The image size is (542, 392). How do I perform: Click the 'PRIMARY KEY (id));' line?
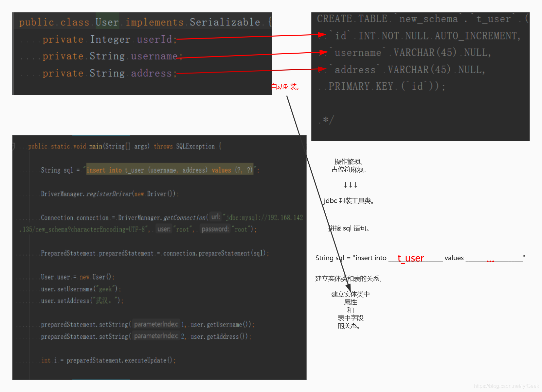point(387,86)
